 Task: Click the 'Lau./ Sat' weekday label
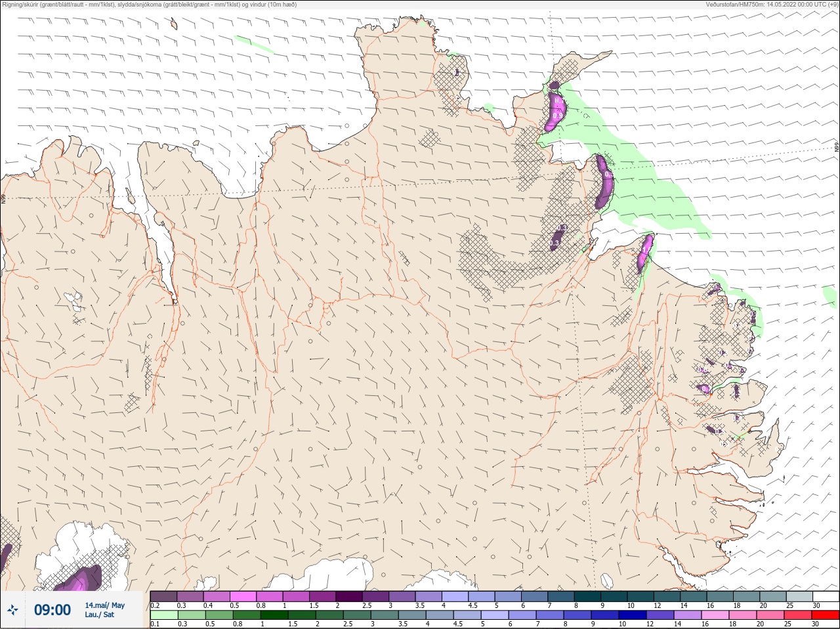(100, 615)
